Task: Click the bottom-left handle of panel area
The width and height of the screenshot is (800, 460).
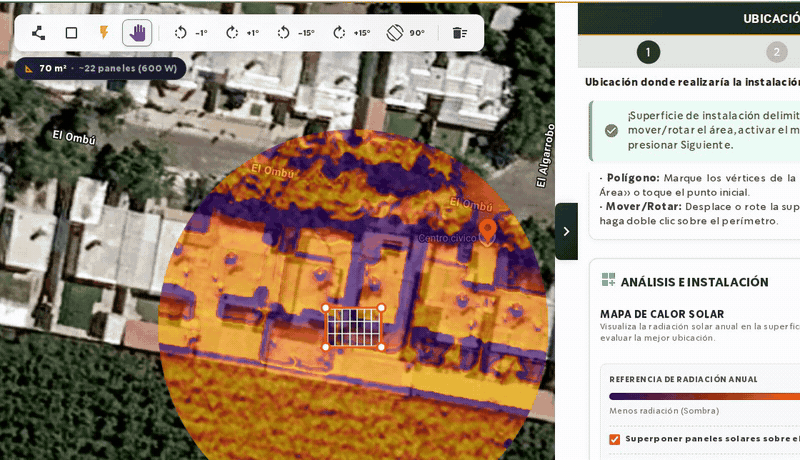Action: coord(326,347)
